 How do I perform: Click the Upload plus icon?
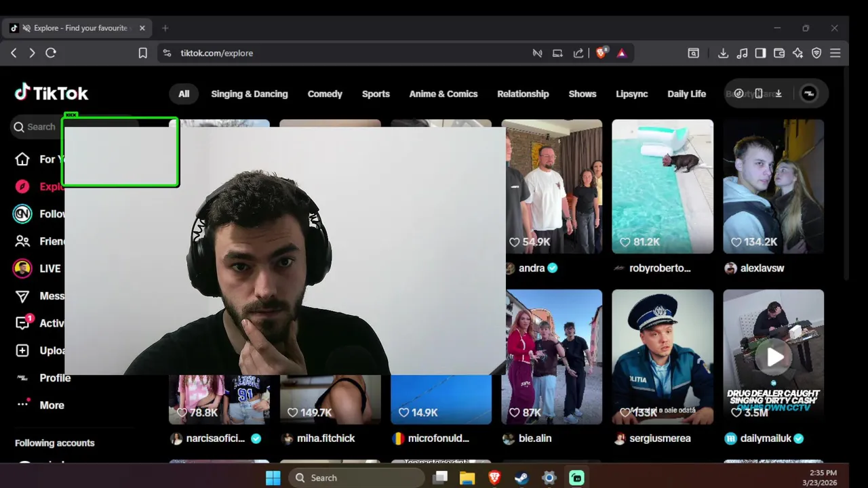point(22,350)
